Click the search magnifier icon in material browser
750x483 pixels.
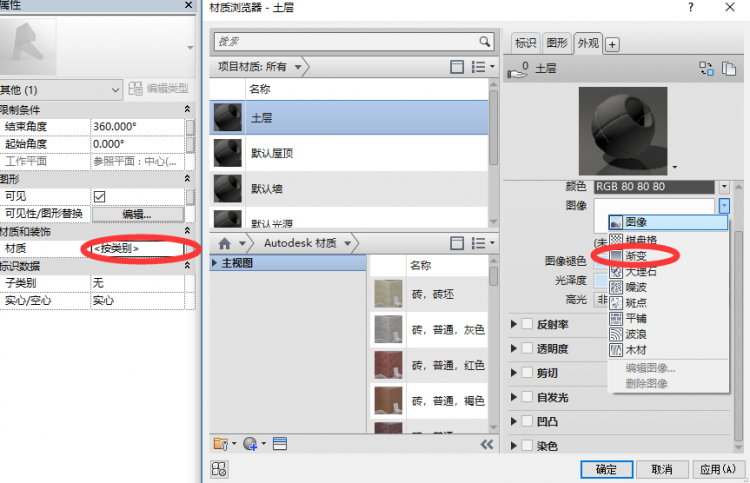(485, 41)
